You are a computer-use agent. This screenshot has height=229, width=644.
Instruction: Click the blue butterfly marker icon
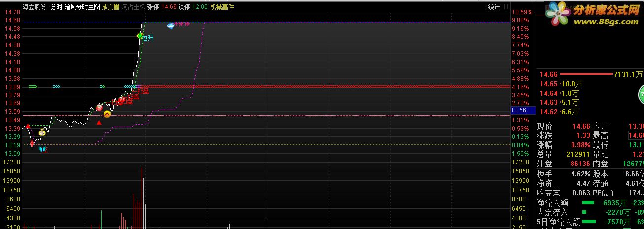tap(42, 149)
